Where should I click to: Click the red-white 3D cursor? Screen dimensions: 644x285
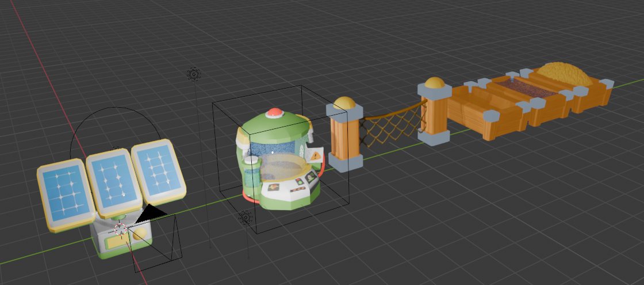click(x=120, y=230)
